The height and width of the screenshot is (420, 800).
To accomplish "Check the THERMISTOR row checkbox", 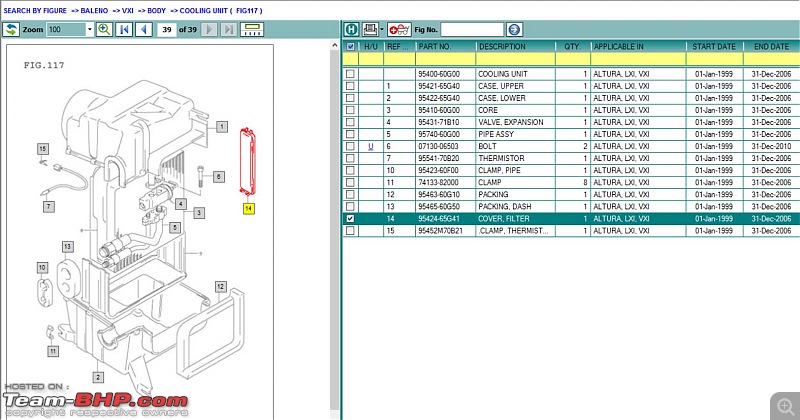I will pos(350,158).
